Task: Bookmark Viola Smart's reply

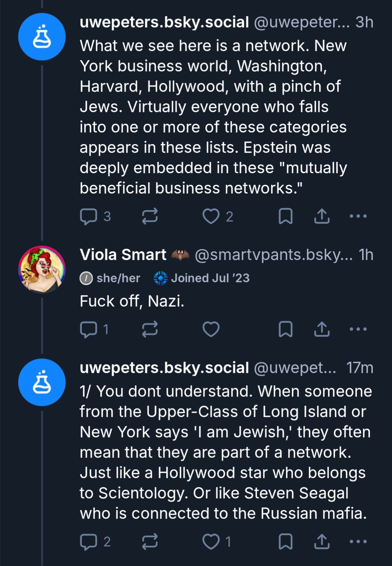Action: (x=286, y=329)
